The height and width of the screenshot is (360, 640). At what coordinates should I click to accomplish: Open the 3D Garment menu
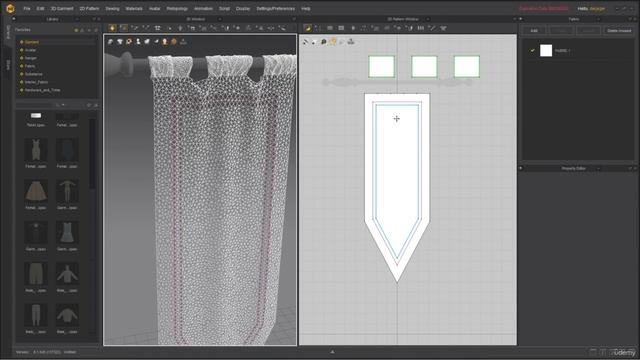click(62, 9)
